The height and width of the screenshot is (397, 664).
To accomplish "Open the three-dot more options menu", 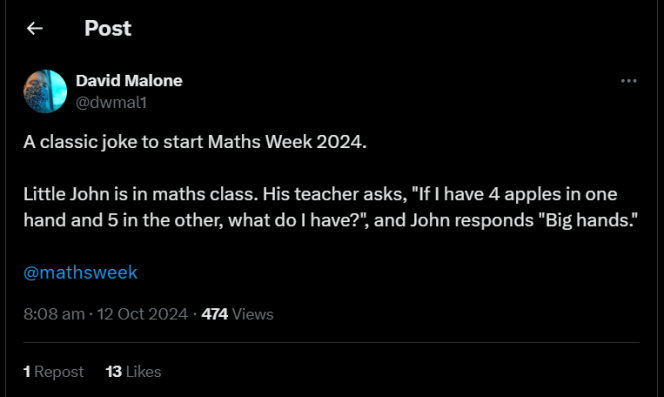I will (628, 81).
